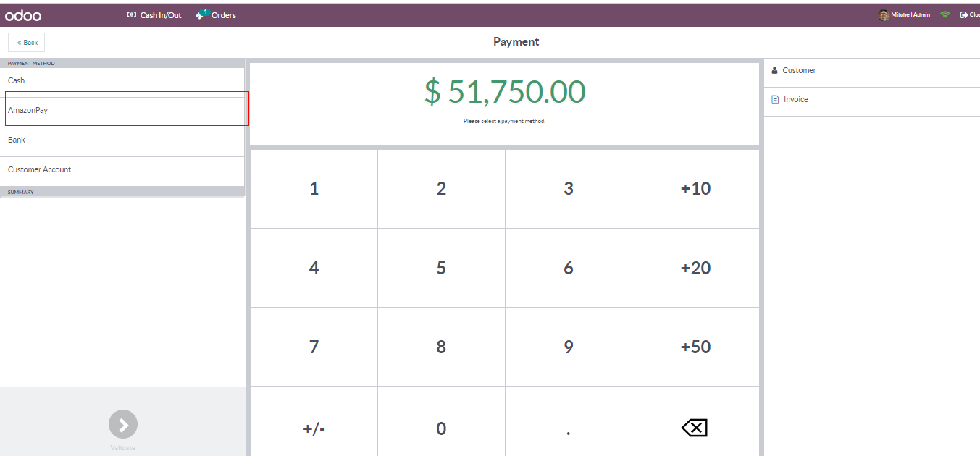Go back with the Back button

coord(27,43)
